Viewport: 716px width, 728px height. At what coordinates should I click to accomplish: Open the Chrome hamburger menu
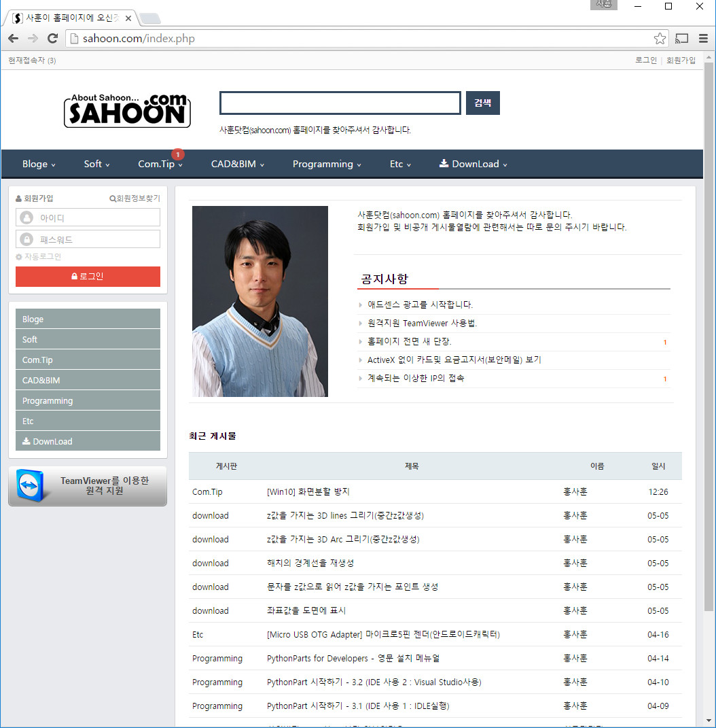click(703, 39)
